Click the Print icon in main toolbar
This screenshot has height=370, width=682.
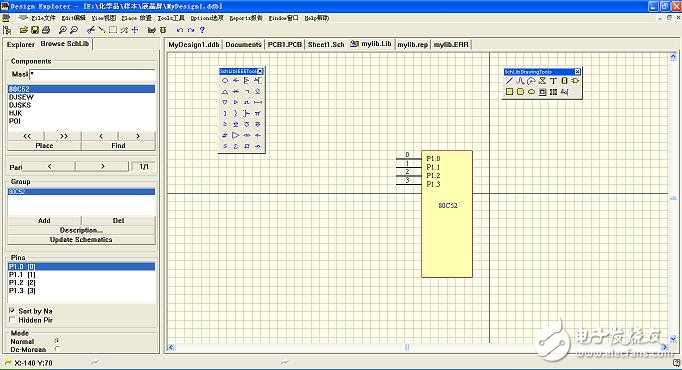point(46,30)
